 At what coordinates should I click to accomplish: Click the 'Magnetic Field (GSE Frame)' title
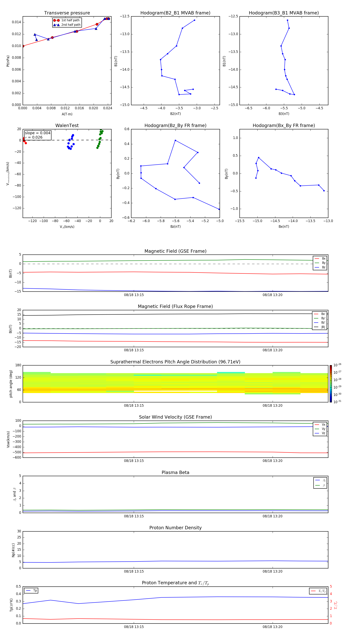[x=175, y=251]
